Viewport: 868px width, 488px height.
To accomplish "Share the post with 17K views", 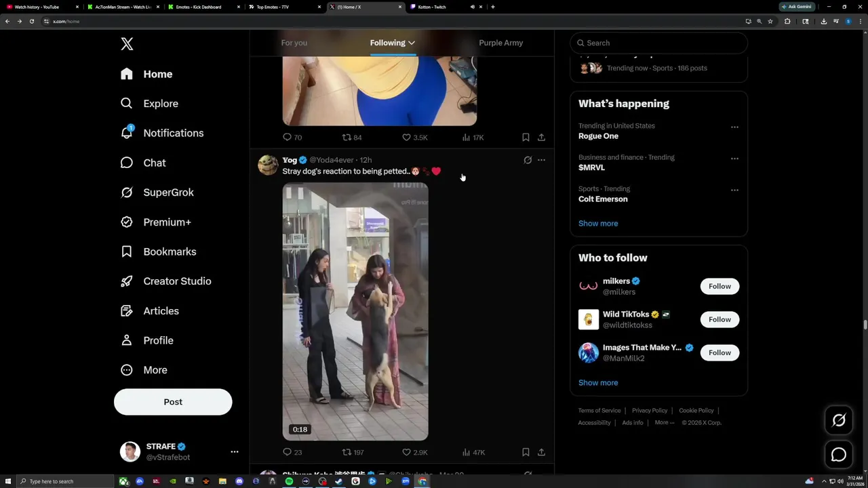I will click(x=541, y=138).
